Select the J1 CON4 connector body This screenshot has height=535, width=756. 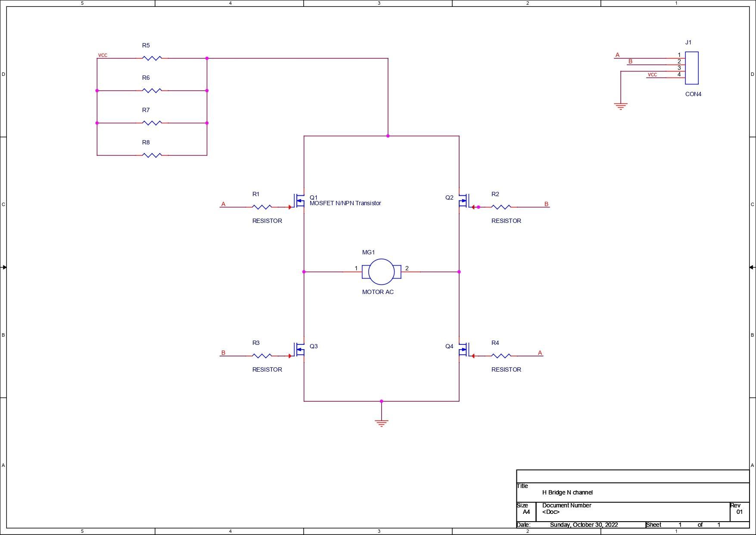[x=692, y=68]
